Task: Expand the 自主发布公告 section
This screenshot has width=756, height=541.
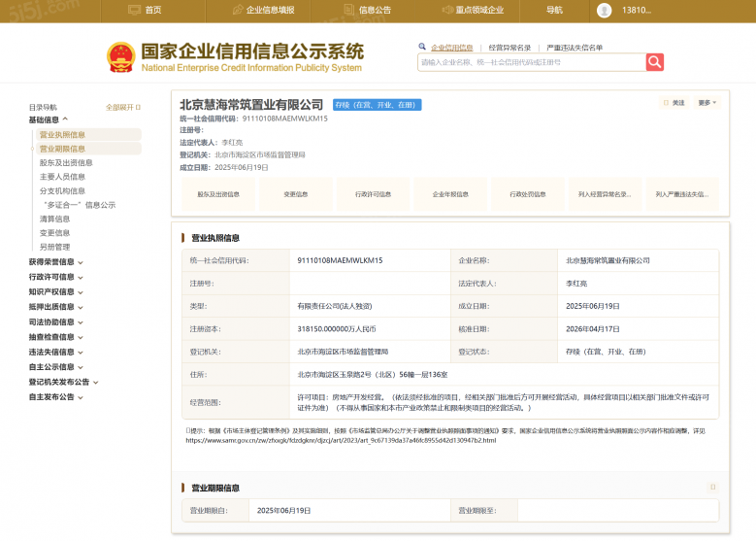Action: (x=56, y=397)
